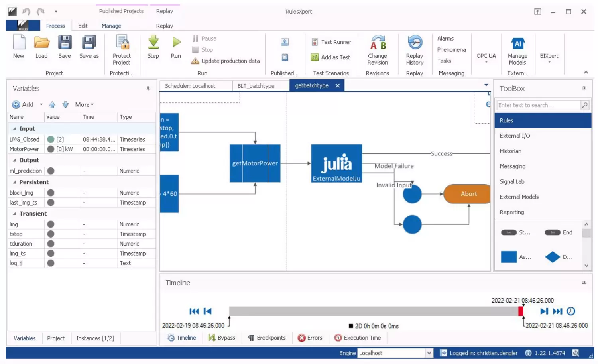
Task: Open the Test Runner
Action: click(x=331, y=42)
